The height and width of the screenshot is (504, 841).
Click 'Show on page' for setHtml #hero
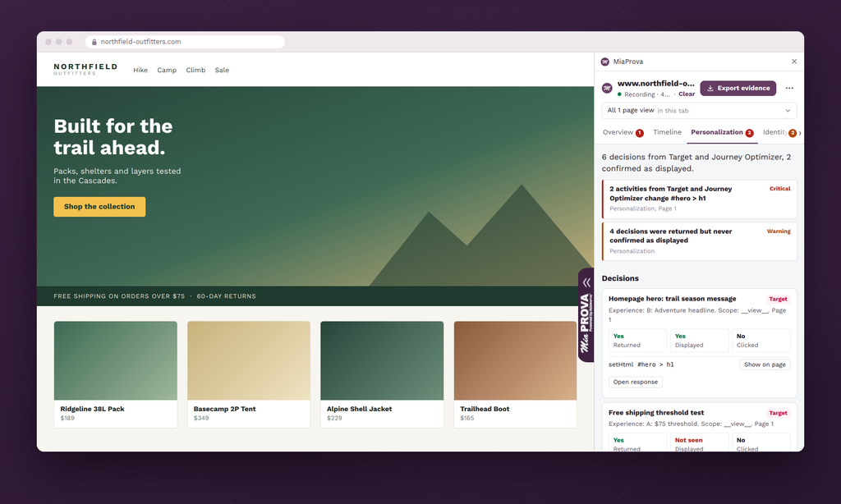coord(765,364)
